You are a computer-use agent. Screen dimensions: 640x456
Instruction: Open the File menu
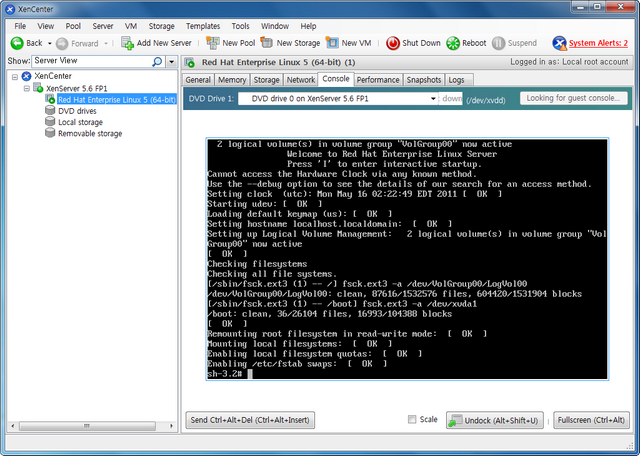tap(20, 26)
